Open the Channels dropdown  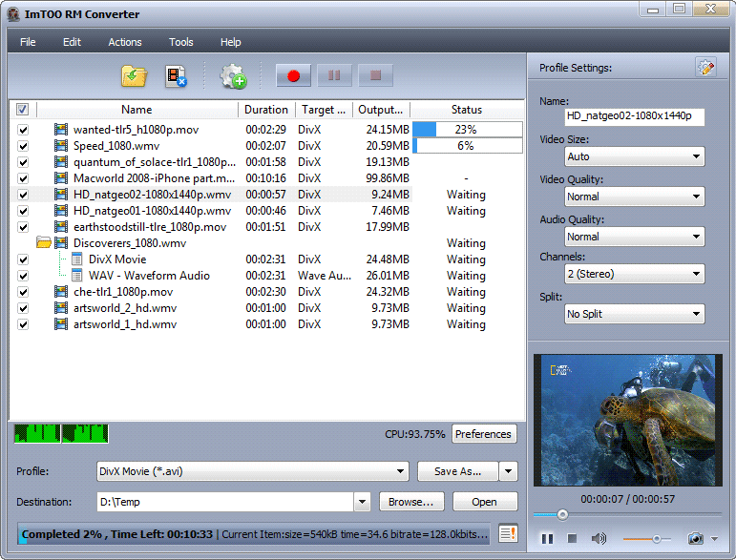(634, 274)
